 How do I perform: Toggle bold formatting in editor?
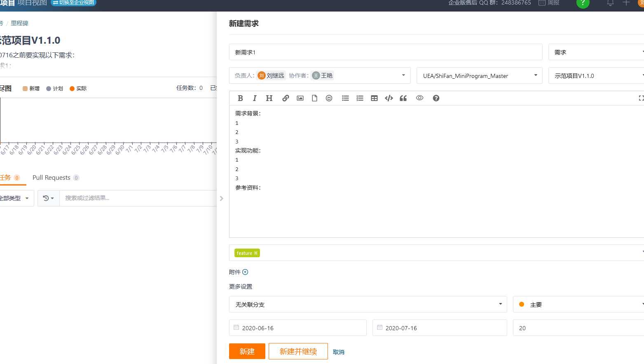(x=240, y=98)
